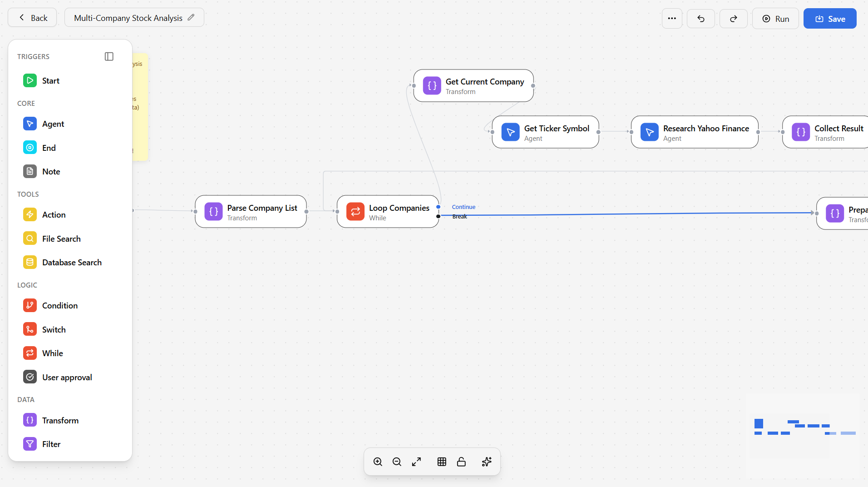The width and height of the screenshot is (868, 487).
Task: Click the fit view expand icon
Action: pyautogui.click(x=416, y=462)
